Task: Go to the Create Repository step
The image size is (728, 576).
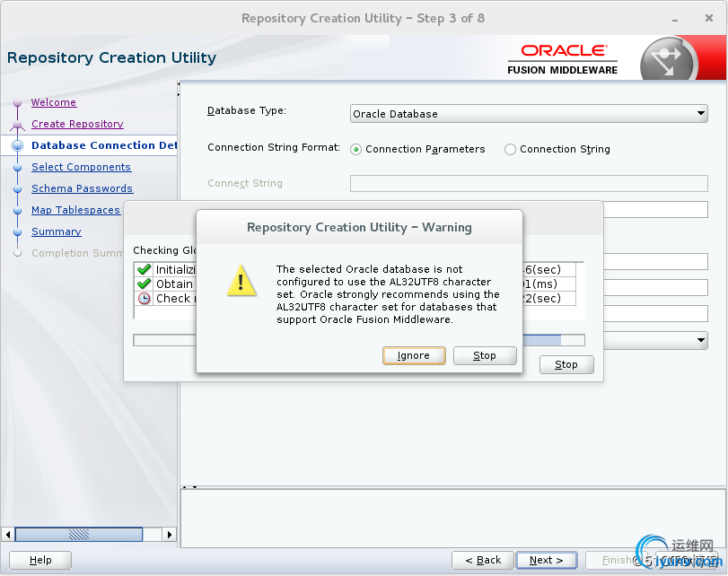Action: [77, 124]
